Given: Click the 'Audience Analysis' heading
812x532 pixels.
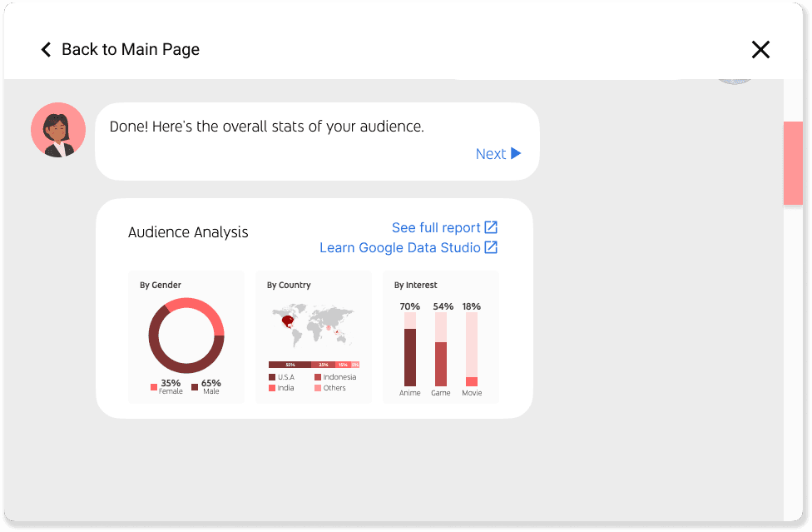Looking at the screenshot, I should click(188, 232).
